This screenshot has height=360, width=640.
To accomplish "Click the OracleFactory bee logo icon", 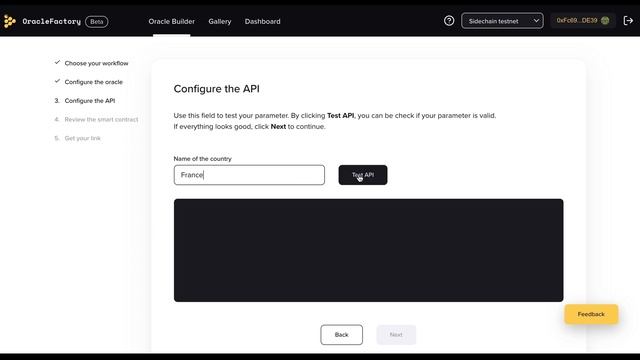I will click(9, 21).
